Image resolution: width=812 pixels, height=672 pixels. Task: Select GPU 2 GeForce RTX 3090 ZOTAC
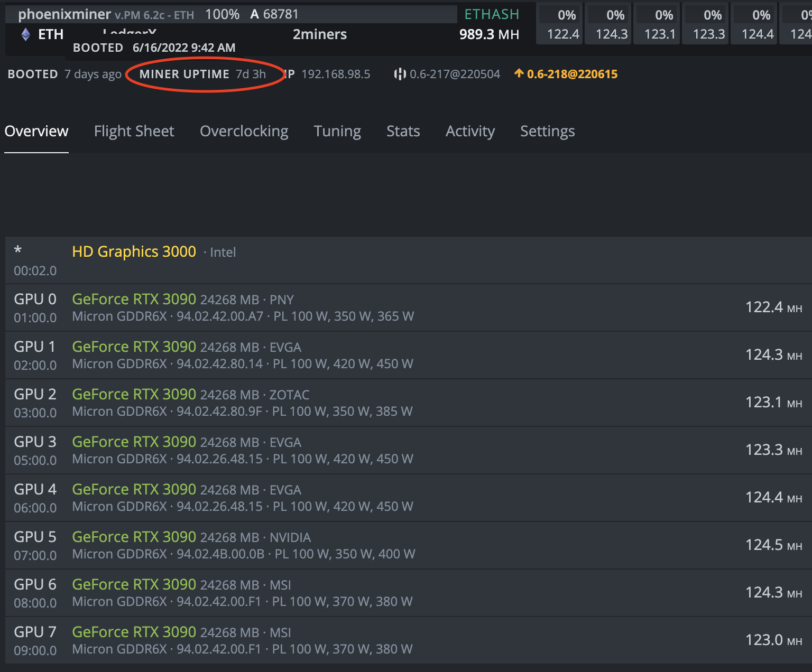(409, 403)
